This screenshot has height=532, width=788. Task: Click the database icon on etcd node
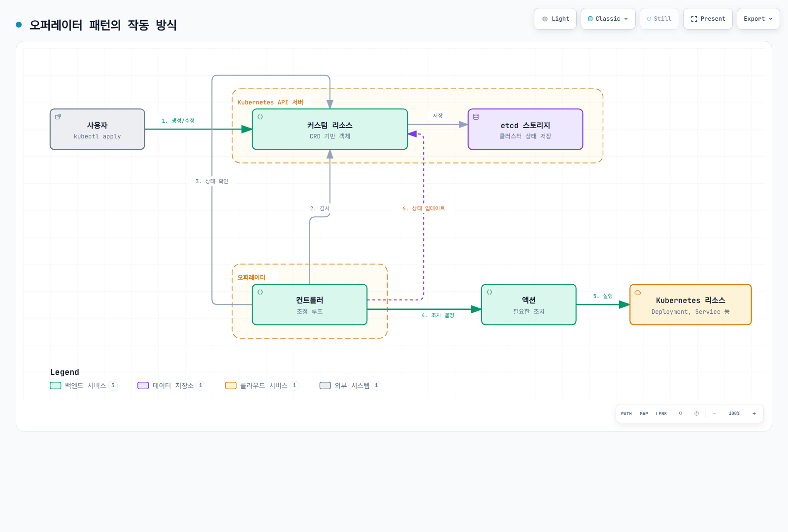[476, 117]
